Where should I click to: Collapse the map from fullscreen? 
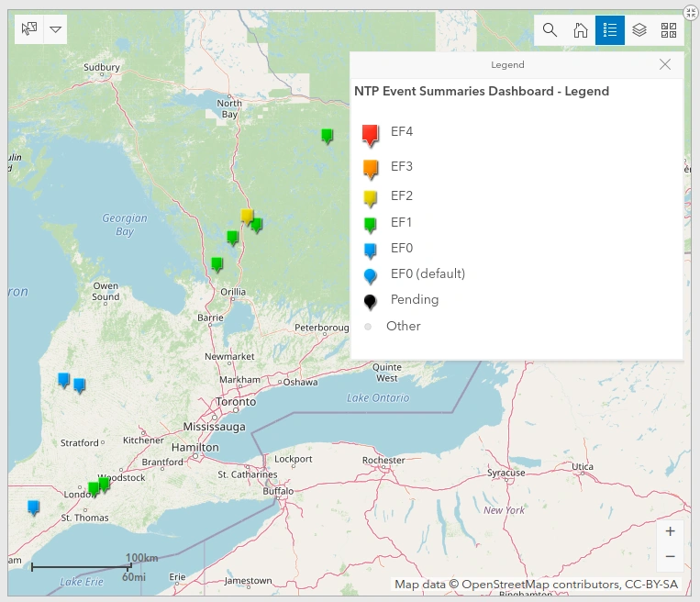(x=691, y=13)
